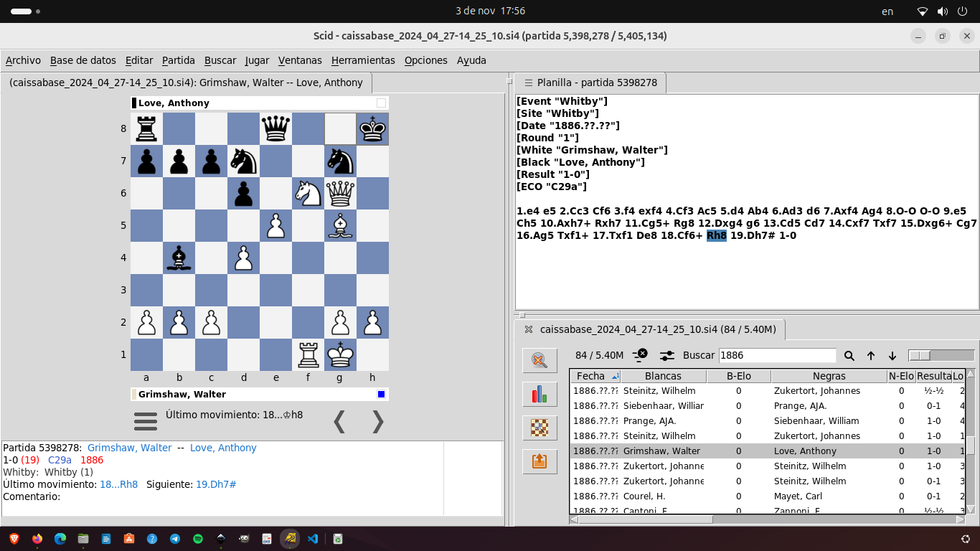Go to previous move with left arrow
Screen dimensions: 980x551
point(340,422)
